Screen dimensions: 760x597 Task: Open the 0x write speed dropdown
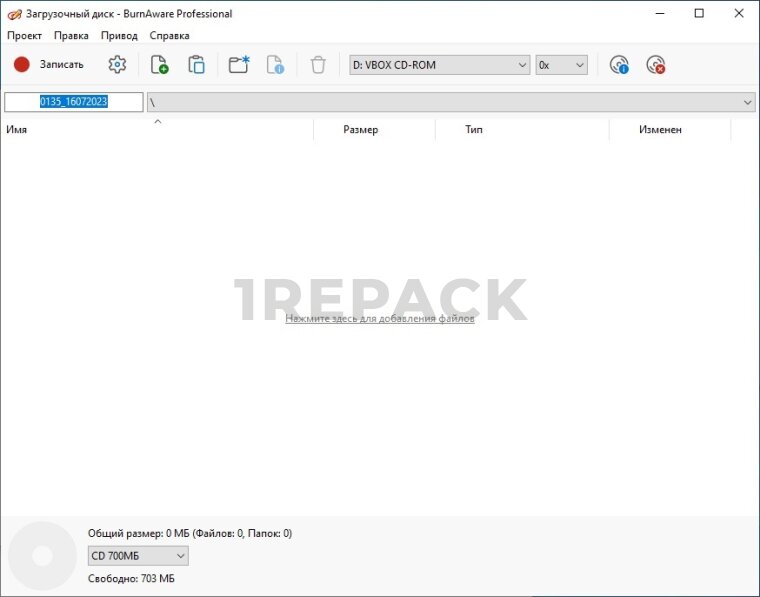561,65
